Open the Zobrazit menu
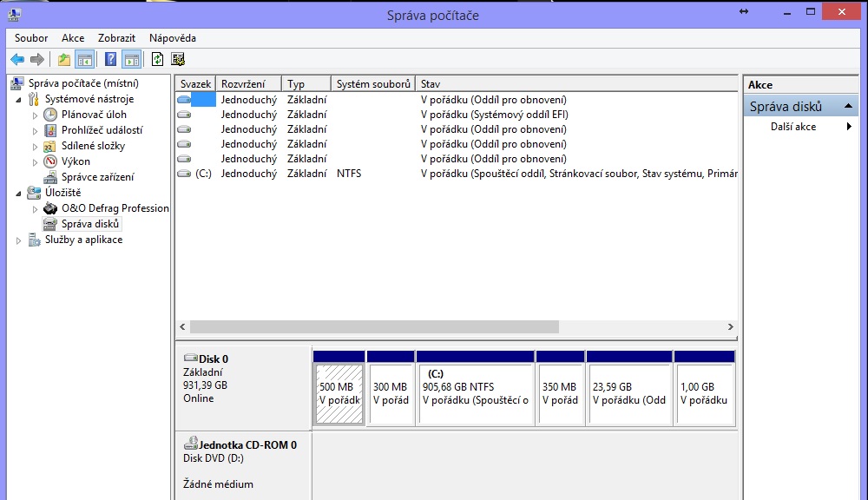 tap(116, 38)
